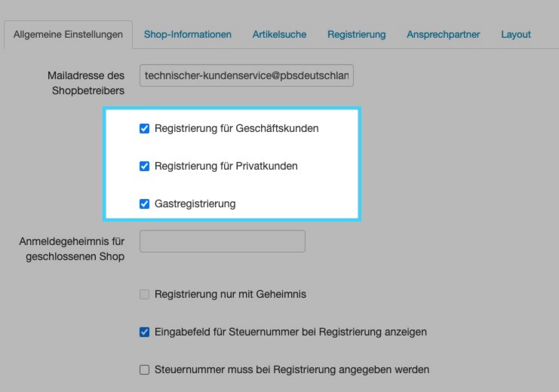
Task: Focus the Anmeldegeheimnis input field
Action: tap(223, 241)
